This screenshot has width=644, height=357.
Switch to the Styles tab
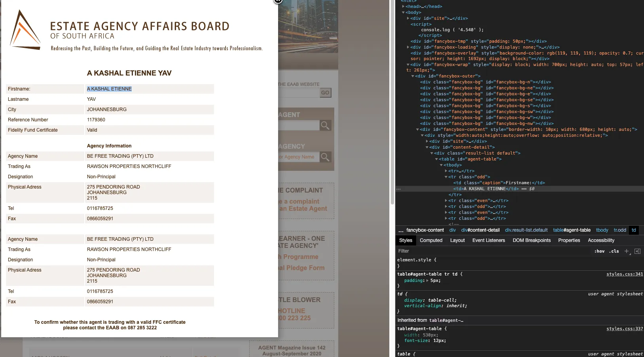(x=405, y=240)
